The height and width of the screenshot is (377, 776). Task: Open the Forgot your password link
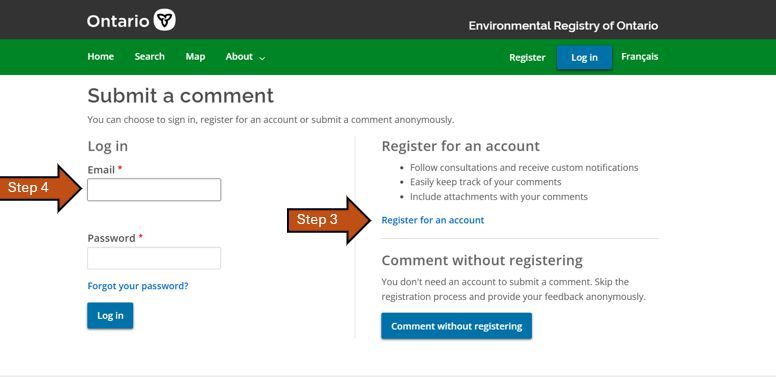tap(138, 286)
